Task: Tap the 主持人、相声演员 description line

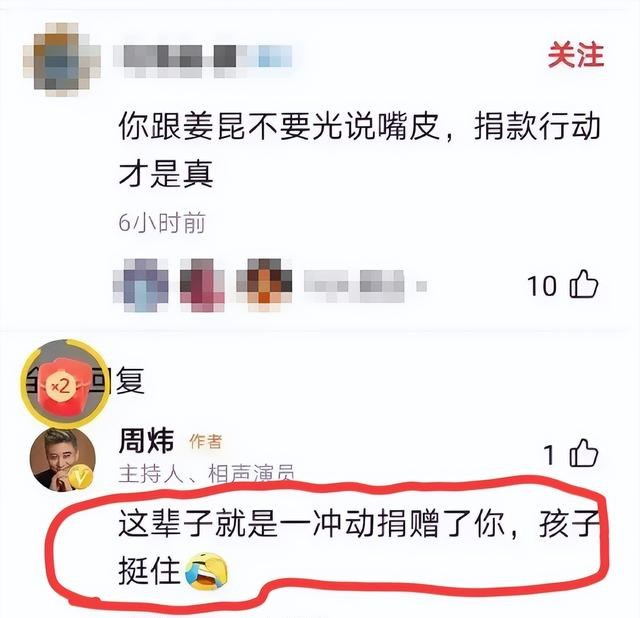Action: [x=207, y=474]
